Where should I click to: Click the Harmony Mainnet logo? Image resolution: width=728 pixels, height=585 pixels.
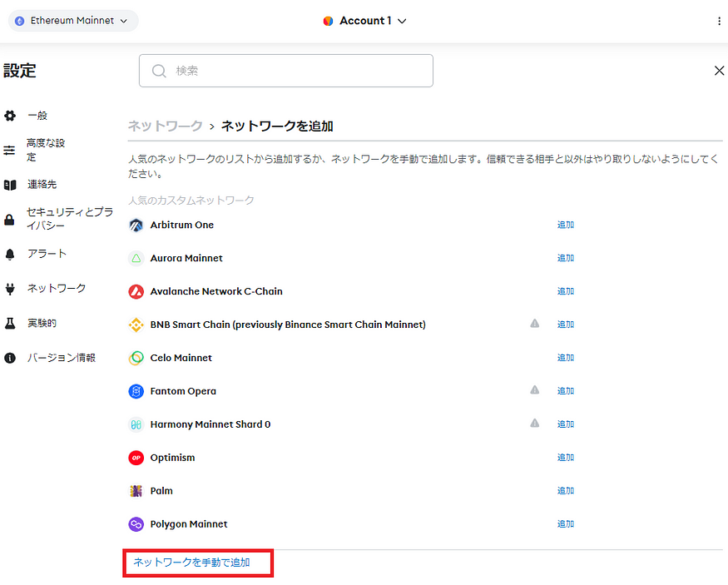point(136,424)
